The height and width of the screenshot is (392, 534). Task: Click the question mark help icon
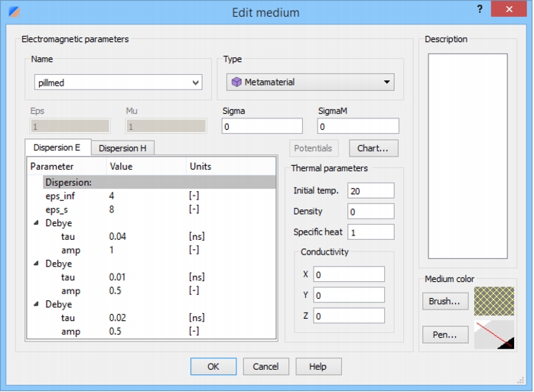click(x=480, y=9)
